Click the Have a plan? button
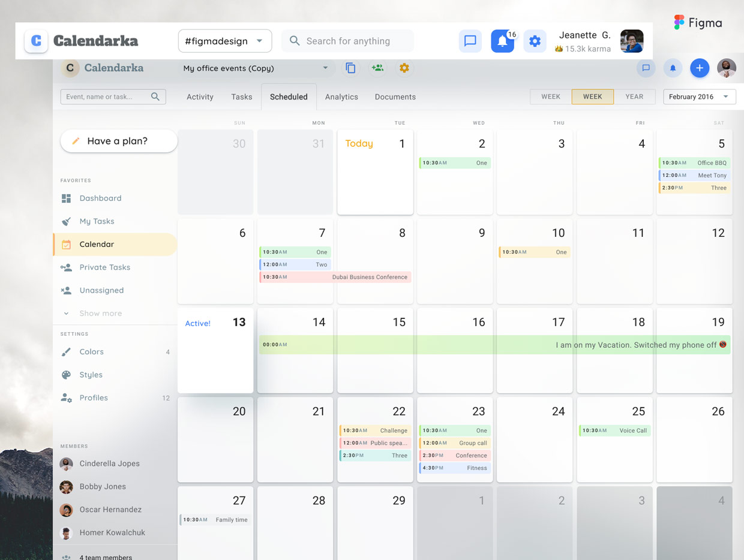744x560 pixels. pos(119,141)
